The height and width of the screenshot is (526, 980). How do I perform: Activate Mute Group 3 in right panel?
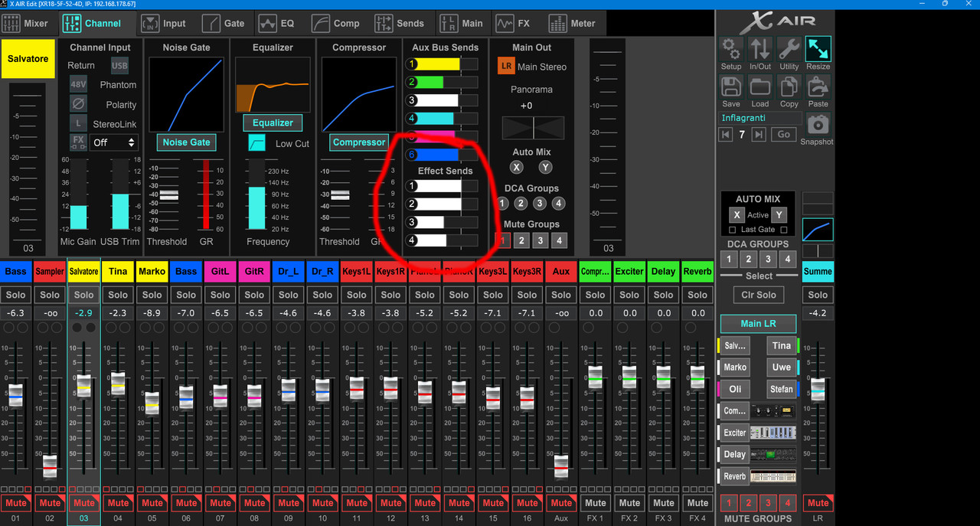(768, 503)
